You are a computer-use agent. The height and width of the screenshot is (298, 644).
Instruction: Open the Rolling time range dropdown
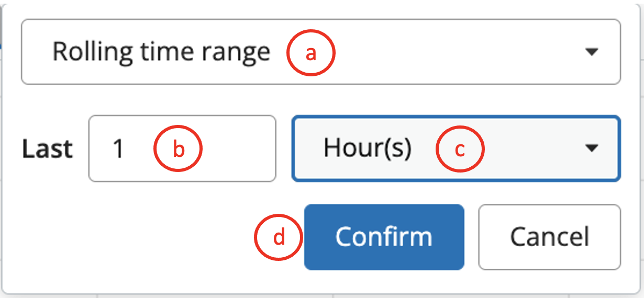click(320, 52)
